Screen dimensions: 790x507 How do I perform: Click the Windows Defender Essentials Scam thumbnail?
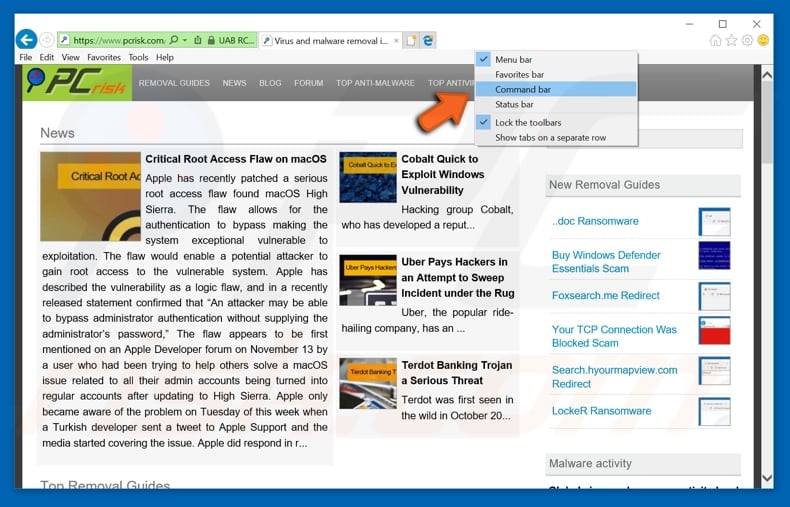[x=714, y=256]
